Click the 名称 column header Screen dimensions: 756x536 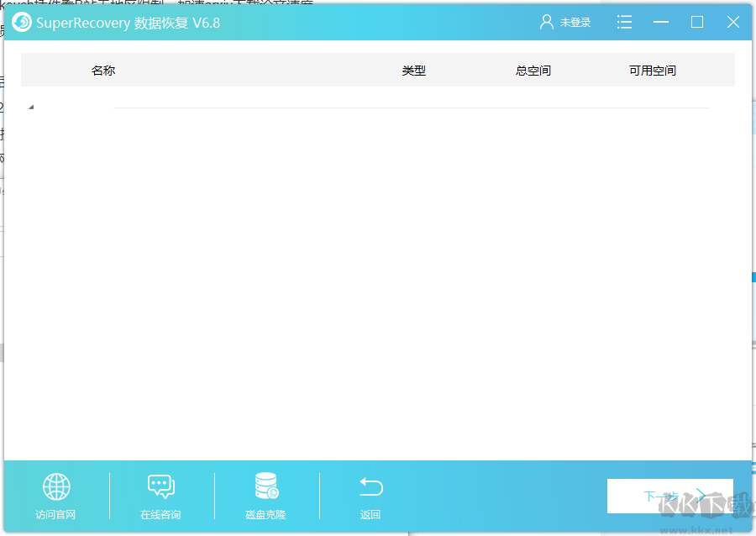pyautogui.click(x=103, y=71)
